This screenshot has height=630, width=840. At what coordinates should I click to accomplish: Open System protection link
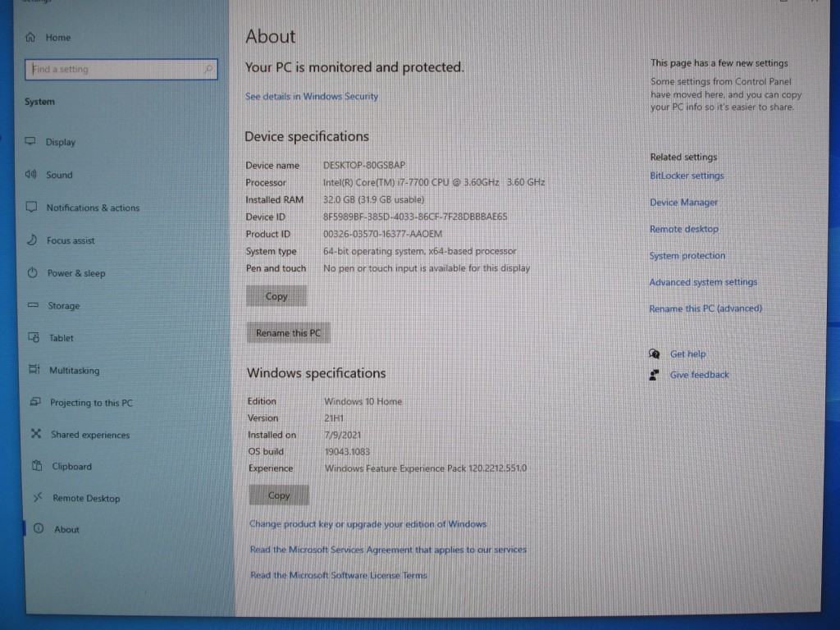687,256
